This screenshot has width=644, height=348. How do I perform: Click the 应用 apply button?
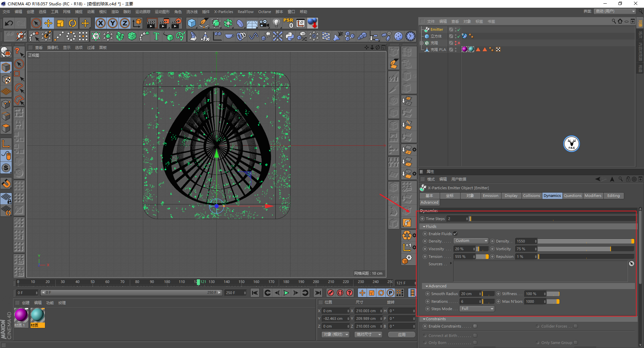pos(402,335)
